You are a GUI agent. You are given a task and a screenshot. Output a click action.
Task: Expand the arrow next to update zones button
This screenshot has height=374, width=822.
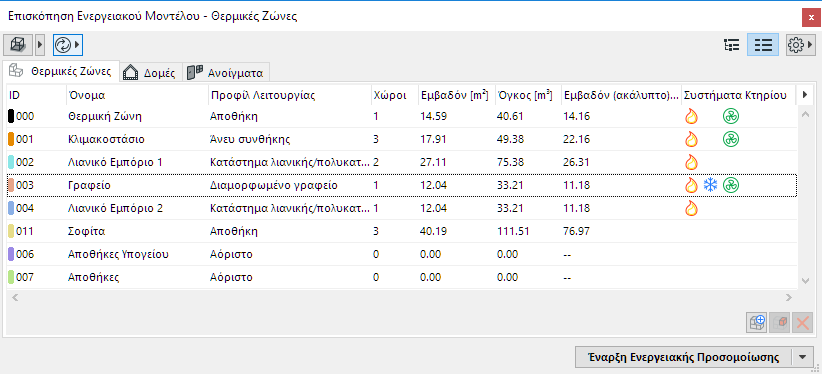click(x=77, y=45)
